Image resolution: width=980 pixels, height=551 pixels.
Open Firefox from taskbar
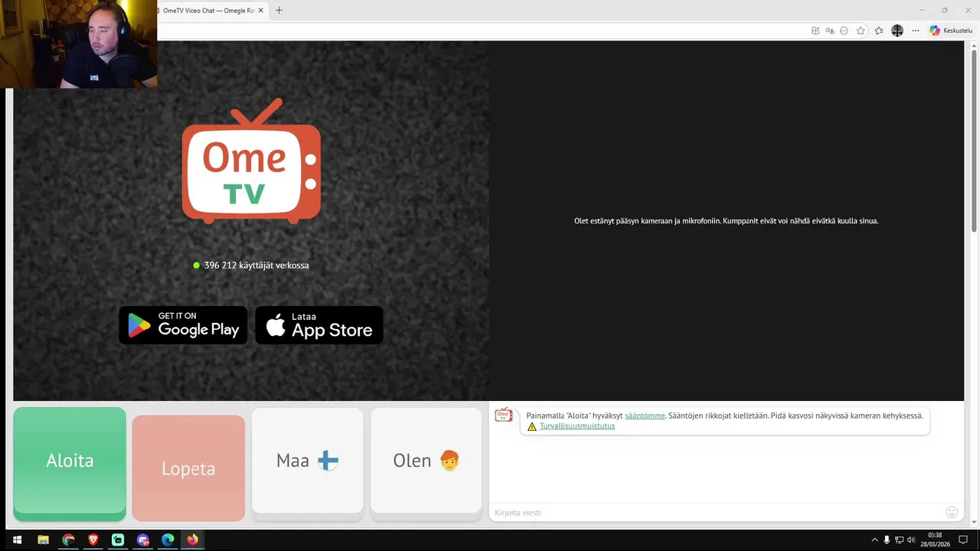click(192, 540)
